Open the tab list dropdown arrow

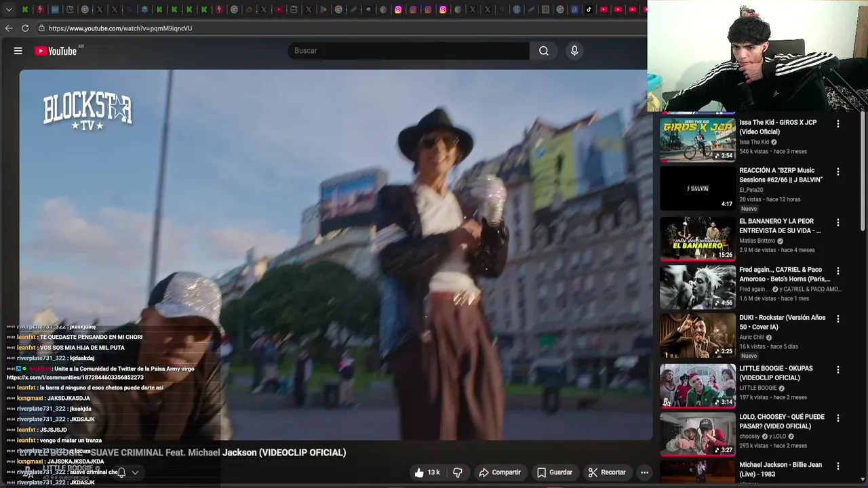pyautogui.click(x=9, y=9)
